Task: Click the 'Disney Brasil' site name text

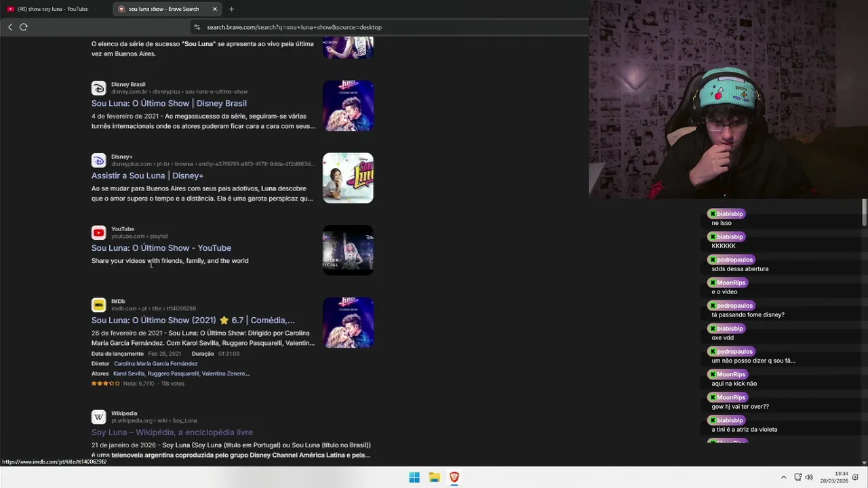Action: (128, 85)
